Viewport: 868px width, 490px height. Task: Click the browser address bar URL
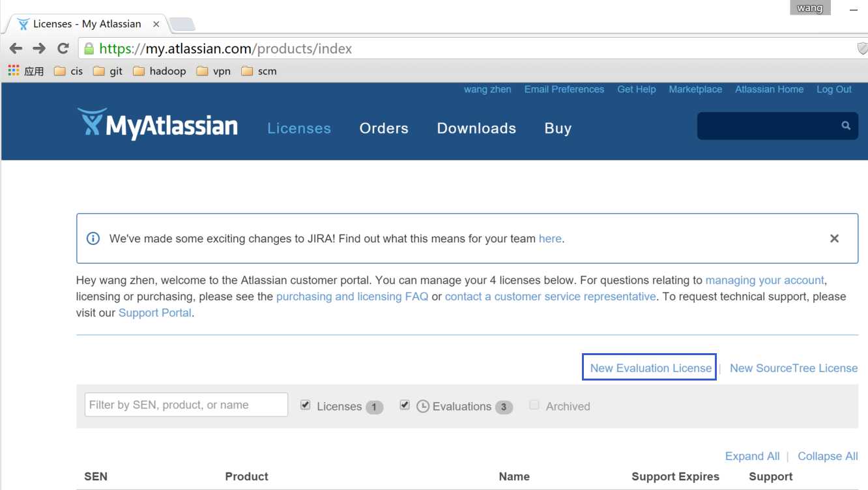[x=225, y=48]
